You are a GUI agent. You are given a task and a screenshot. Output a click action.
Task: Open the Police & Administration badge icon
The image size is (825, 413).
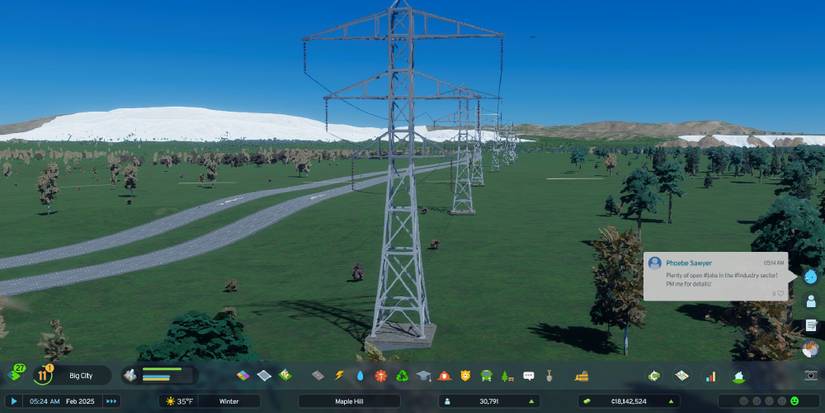[x=465, y=376]
